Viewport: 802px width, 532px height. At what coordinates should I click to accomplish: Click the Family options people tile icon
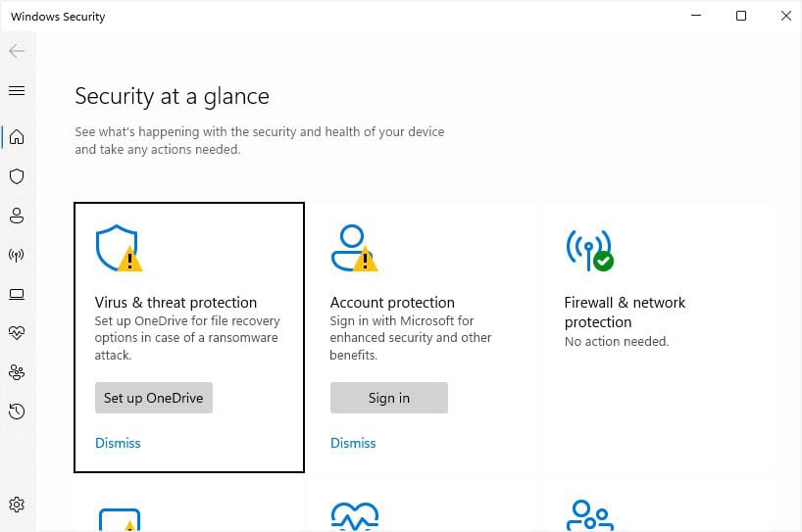pyautogui.click(x=590, y=515)
